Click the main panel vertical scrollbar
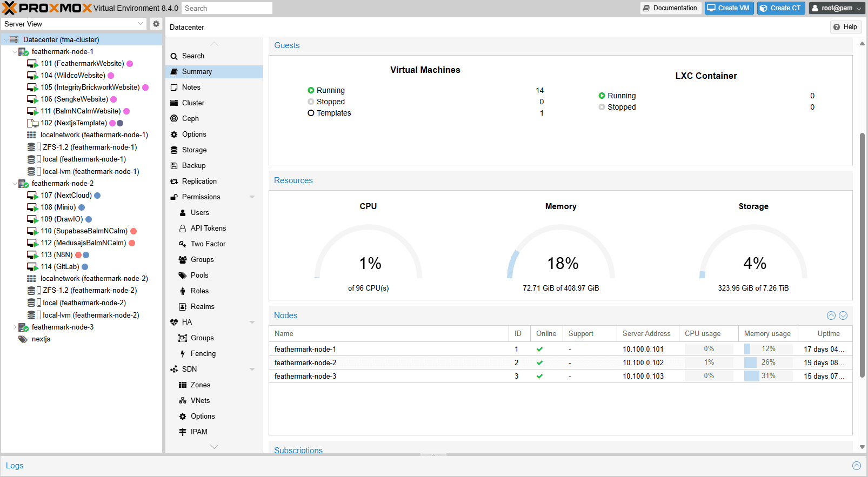 click(x=862, y=254)
